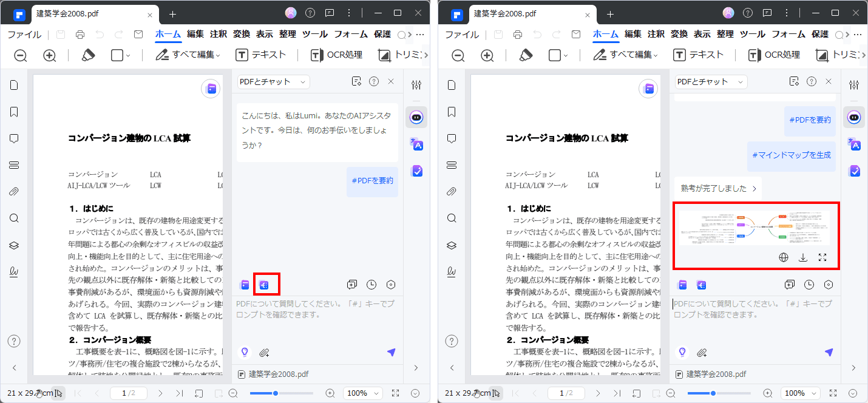
Task: Click the mind map generation icon in left window
Action: 264,285
